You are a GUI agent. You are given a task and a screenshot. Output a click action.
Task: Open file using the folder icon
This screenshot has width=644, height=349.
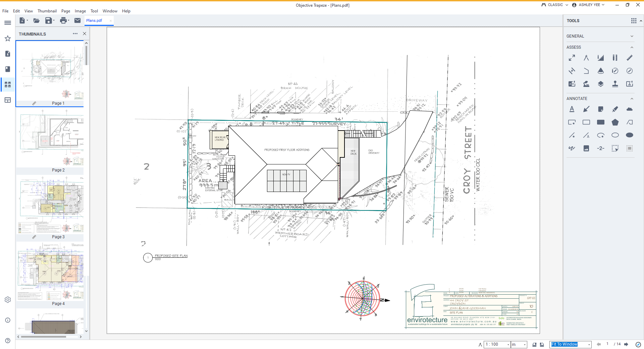36,20
